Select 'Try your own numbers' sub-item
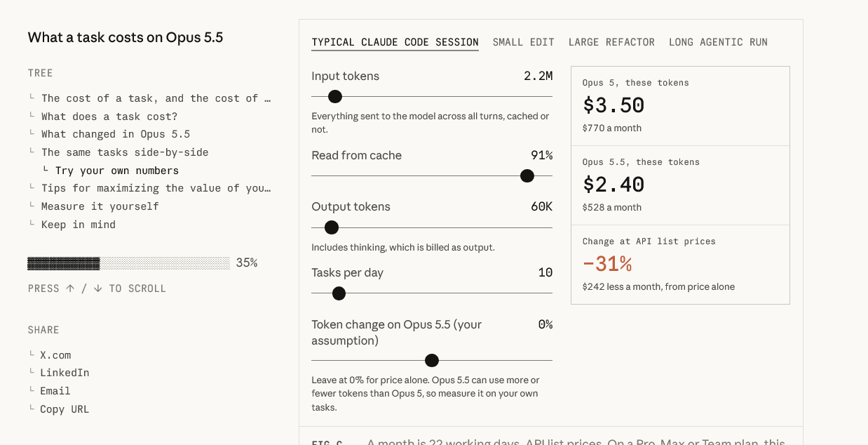The width and height of the screenshot is (868, 445). pos(117,171)
